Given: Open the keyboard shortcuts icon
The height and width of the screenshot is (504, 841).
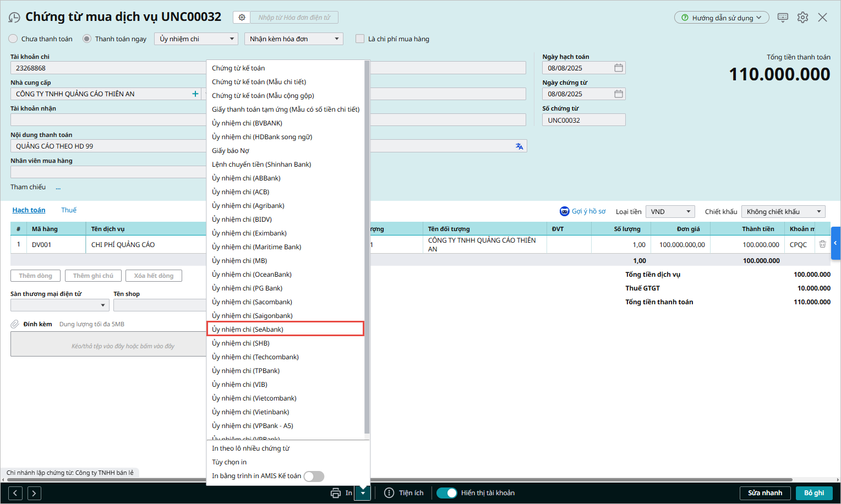Looking at the screenshot, I should click(783, 18).
